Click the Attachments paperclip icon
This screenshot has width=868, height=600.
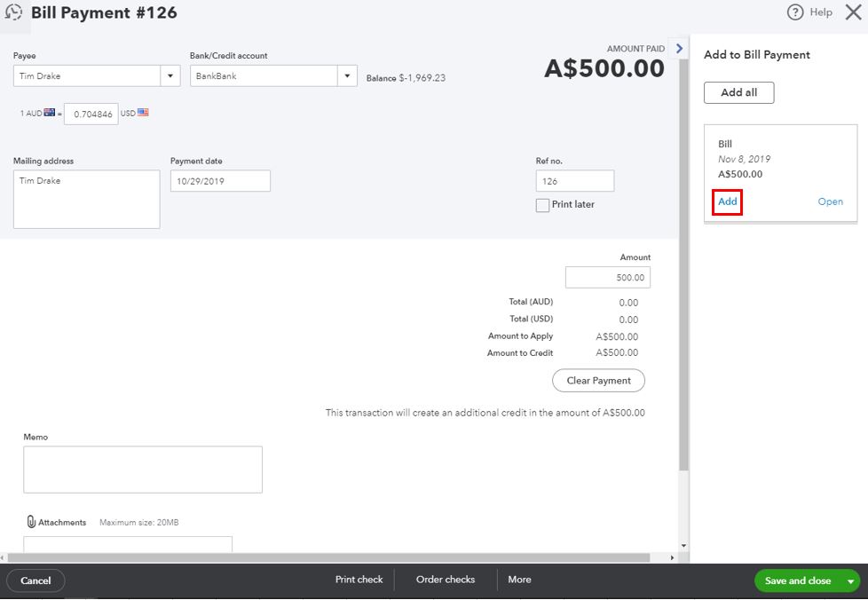tap(31, 522)
